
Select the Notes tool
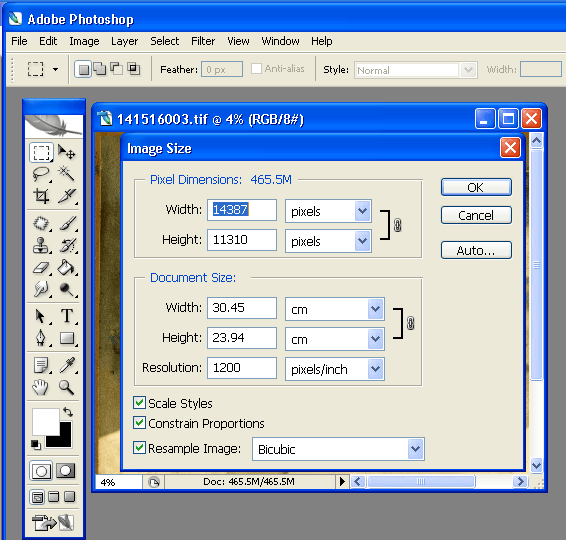click(x=41, y=365)
